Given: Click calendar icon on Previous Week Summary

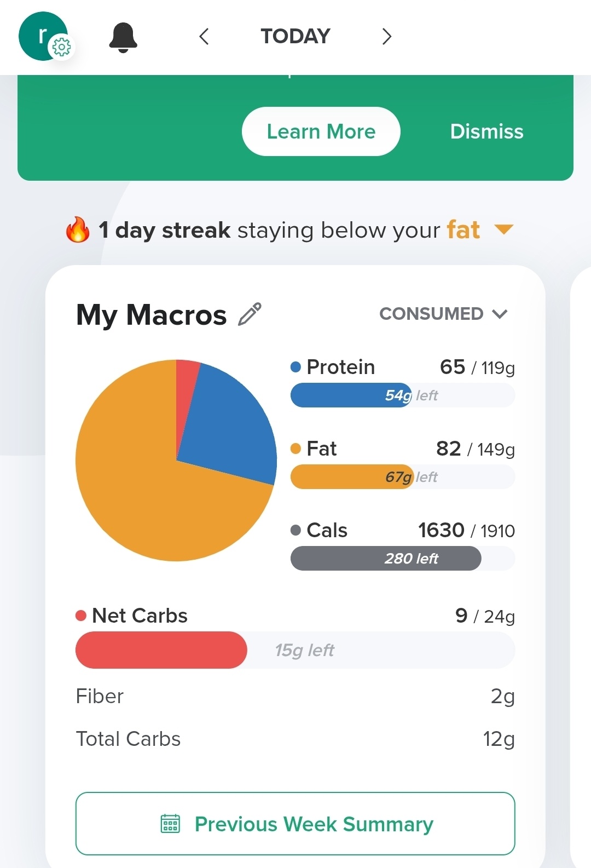Looking at the screenshot, I should tap(170, 824).
